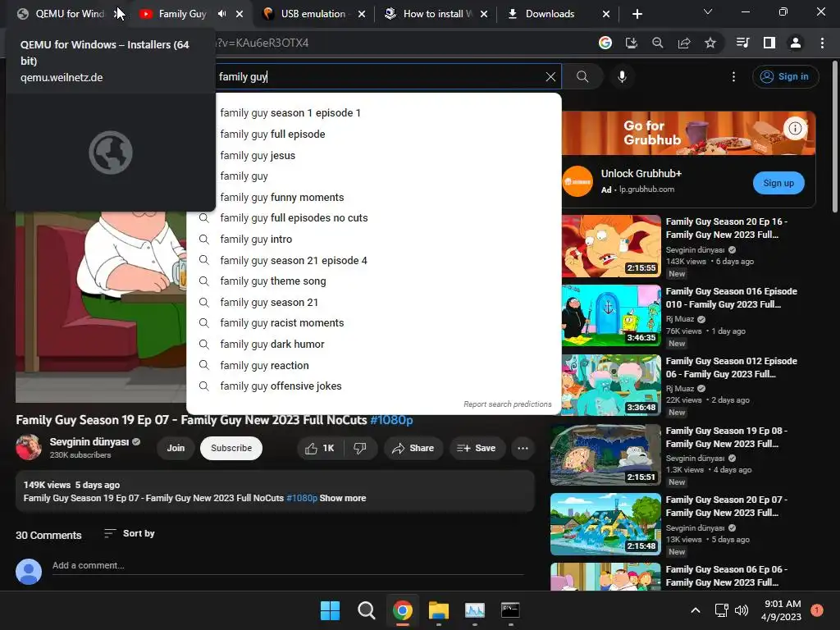Open the terminal app on taskbar

tap(510, 610)
